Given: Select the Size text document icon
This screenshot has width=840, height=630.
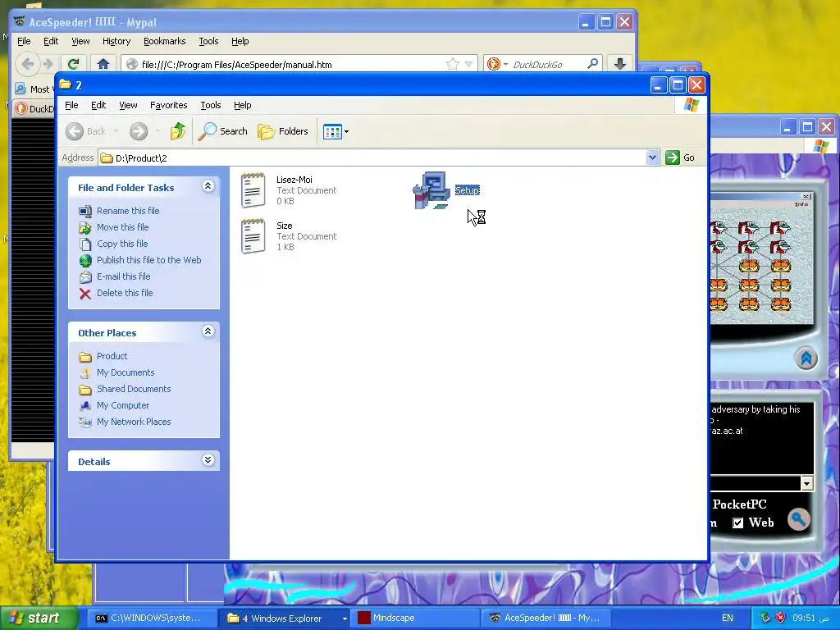Looking at the screenshot, I should click(253, 236).
